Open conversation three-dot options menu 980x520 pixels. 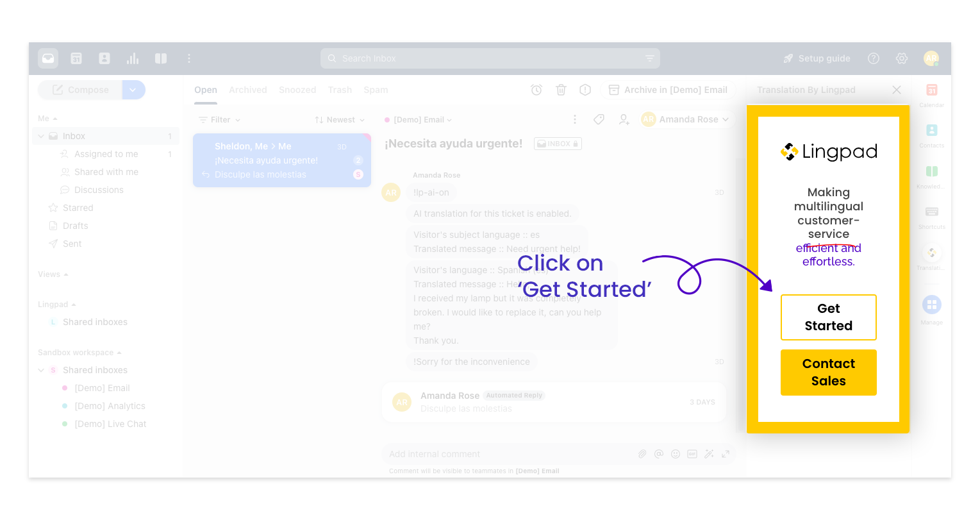[575, 119]
